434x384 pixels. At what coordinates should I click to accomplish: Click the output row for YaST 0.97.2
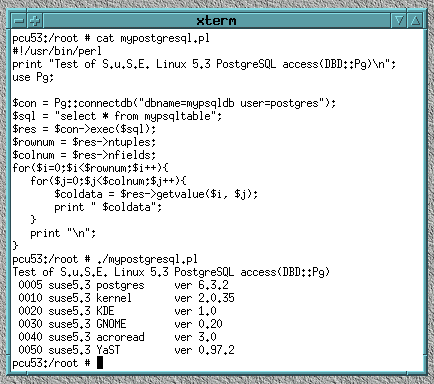point(126,350)
